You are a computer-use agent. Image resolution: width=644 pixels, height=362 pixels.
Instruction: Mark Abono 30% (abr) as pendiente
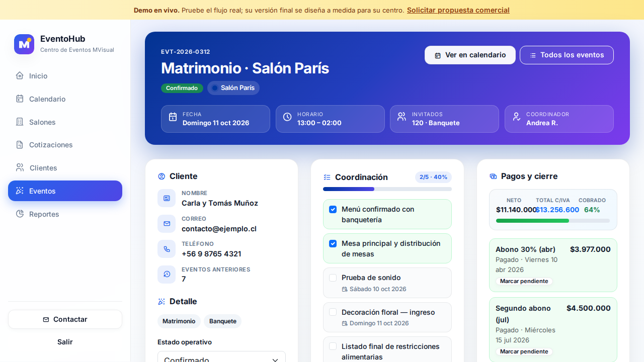coord(524,281)
